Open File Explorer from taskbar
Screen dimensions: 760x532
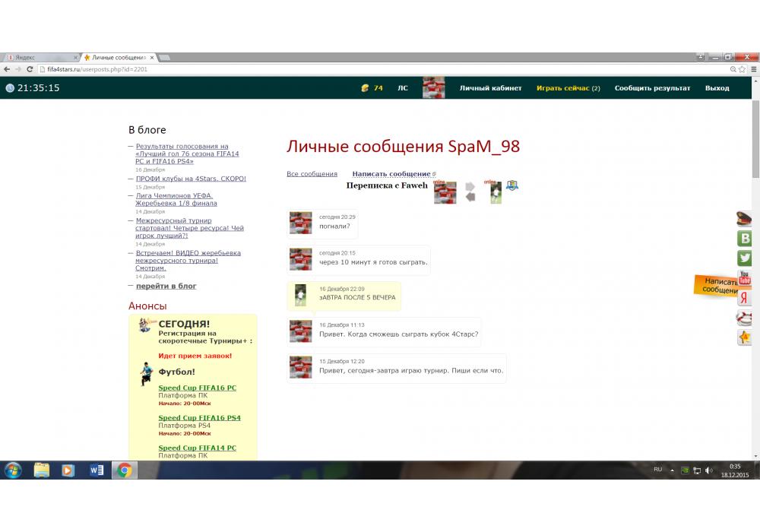[x=42, y=470]
